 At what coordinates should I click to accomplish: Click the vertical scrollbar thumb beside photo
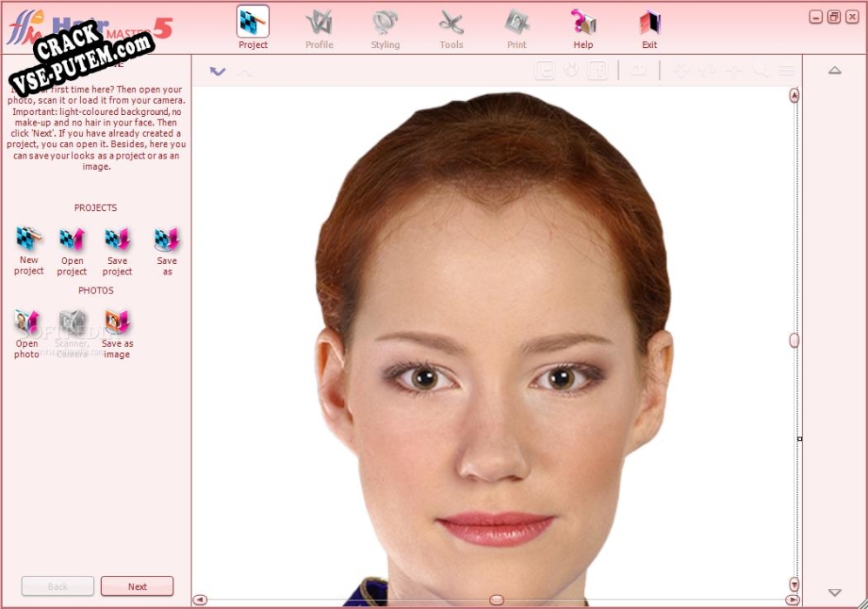coord(794,340)
